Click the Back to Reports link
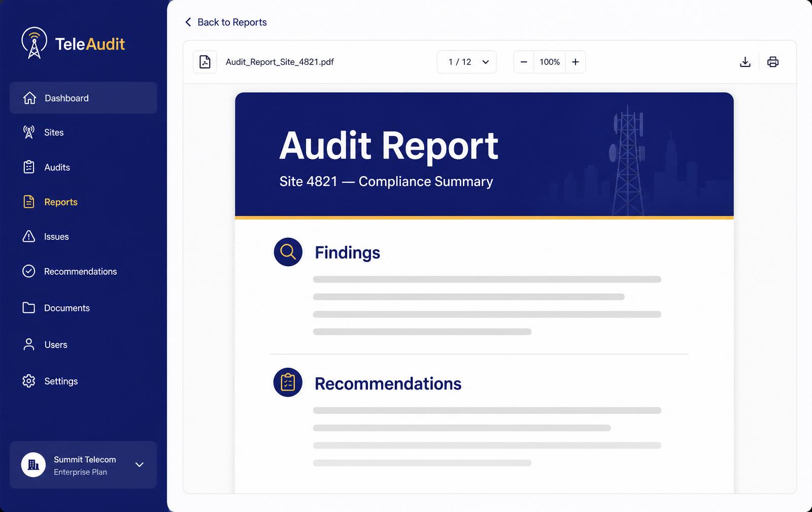The width and height of the screenshot is (812, 512). (226, 22)
